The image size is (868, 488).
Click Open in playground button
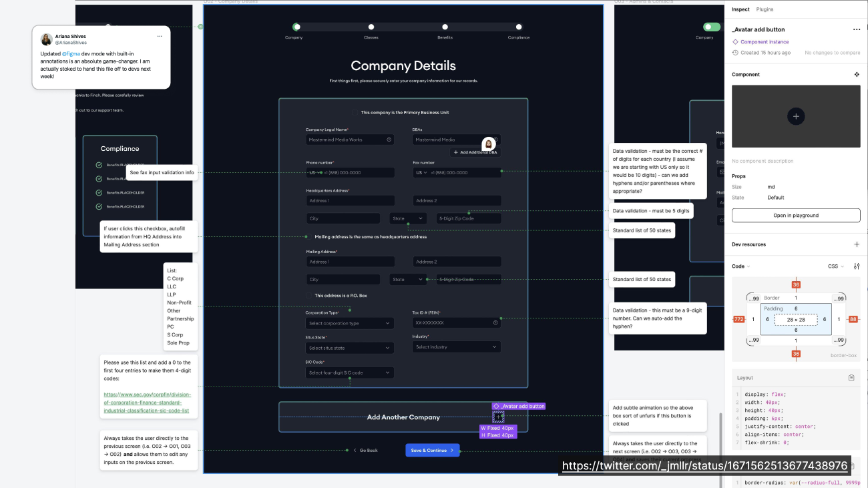[796, 216]
